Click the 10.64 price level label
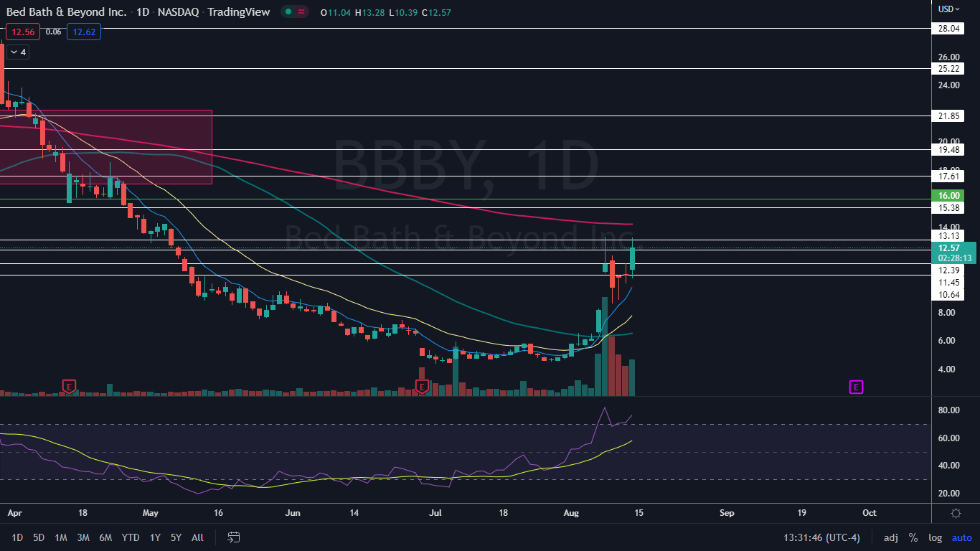Viewport: 980px width, 551px height. tap(949, 295)
